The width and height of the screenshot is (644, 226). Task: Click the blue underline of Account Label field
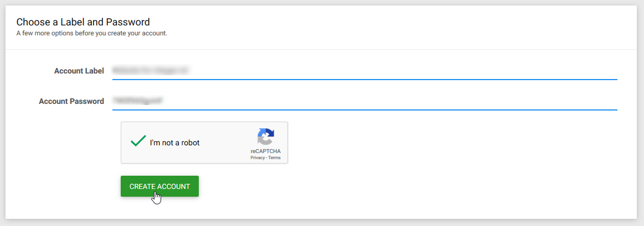[x=365, y=79]
